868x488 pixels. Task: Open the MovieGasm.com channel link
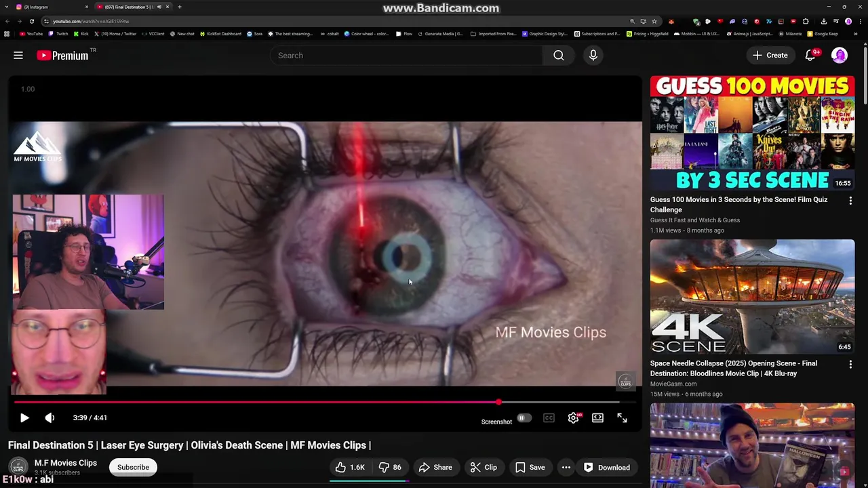(673, 384)
